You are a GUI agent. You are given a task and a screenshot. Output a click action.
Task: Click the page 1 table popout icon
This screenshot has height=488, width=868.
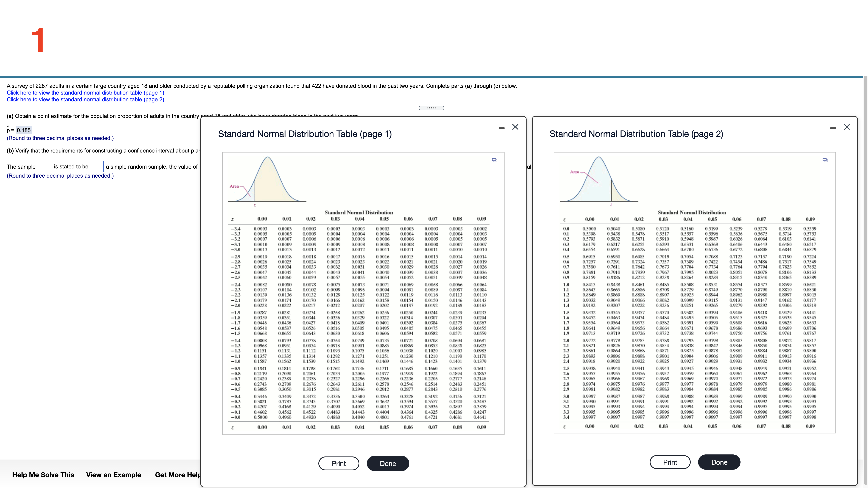coord(494,160)
